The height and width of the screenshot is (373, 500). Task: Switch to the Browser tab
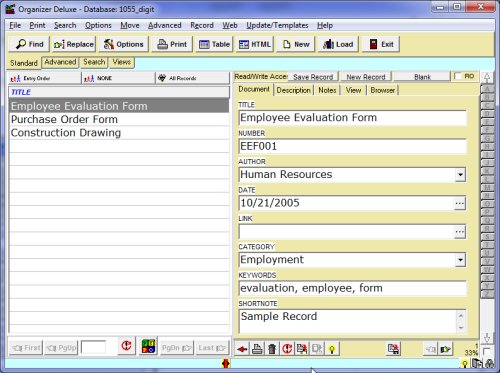(383, 90)
